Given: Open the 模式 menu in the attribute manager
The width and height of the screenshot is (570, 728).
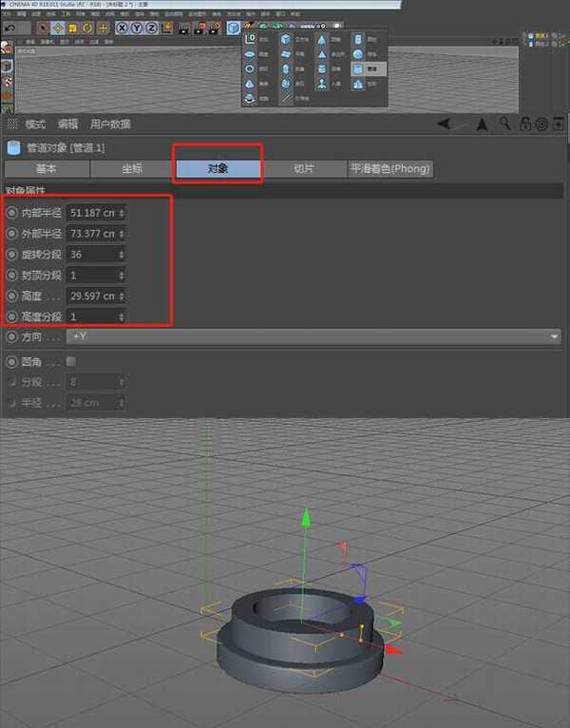Looking at the screenshot, I should pyautogui.click(x=35, y=124).
